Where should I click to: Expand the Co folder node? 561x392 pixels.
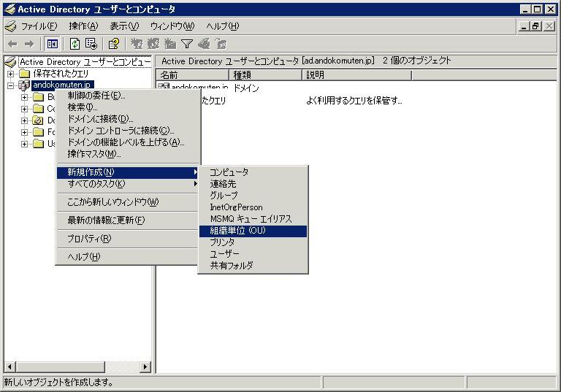coord(24,109)
